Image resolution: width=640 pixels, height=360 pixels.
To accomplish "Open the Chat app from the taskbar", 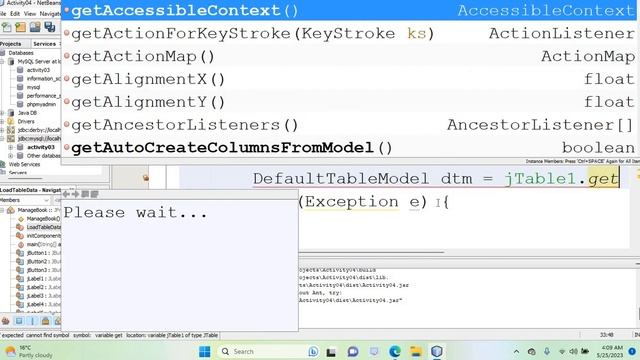I will (x=353, y=351).
